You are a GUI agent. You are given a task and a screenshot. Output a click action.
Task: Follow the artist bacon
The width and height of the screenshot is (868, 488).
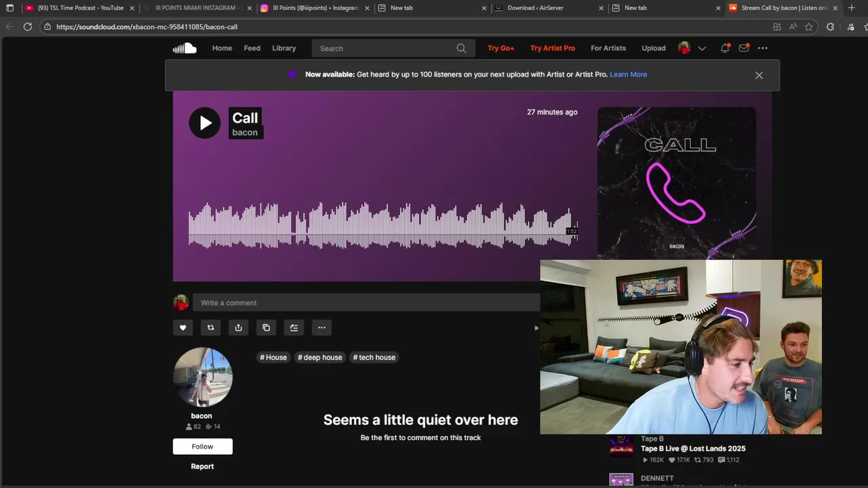pyautogui.click(x=202, y=446)
